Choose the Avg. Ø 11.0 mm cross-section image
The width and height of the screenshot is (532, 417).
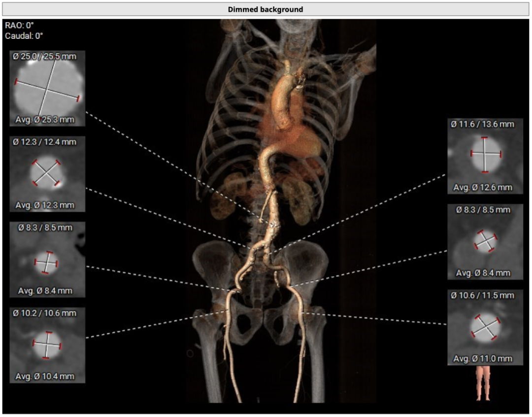point(485,327)
